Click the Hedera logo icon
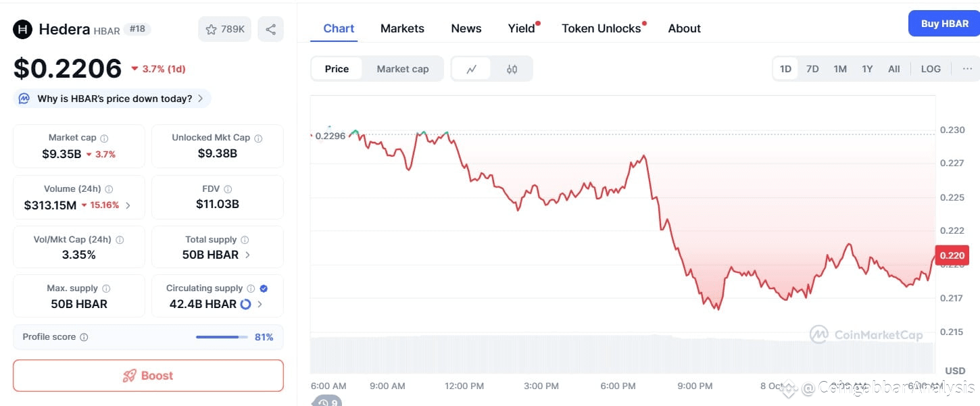The image size is (980, 406). point(23,29)
